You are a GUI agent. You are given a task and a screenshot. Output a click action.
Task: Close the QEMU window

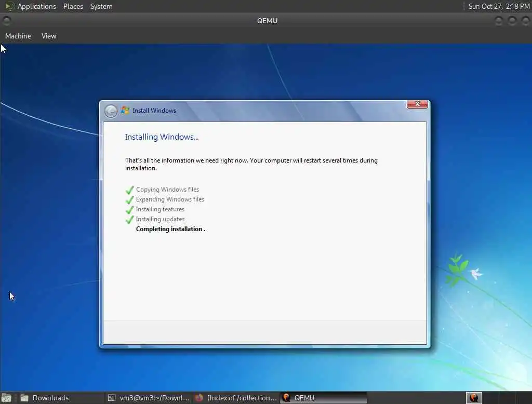click(x=525, y=21)
